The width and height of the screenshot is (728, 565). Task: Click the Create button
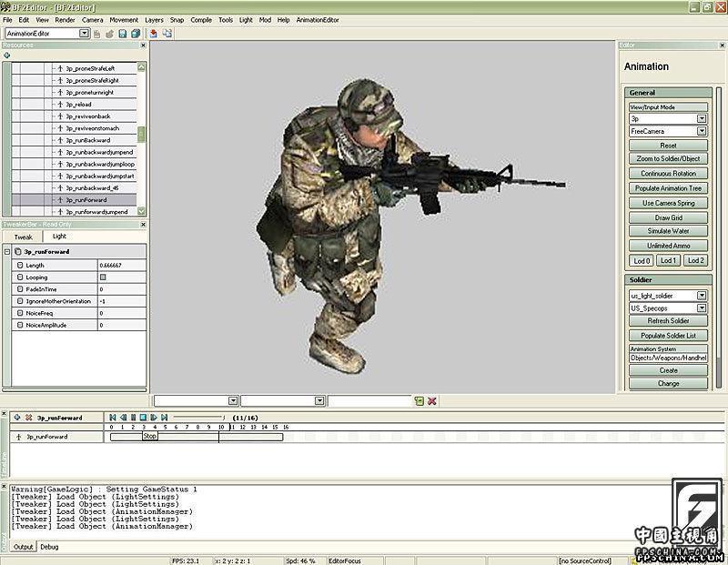[668, 370]
